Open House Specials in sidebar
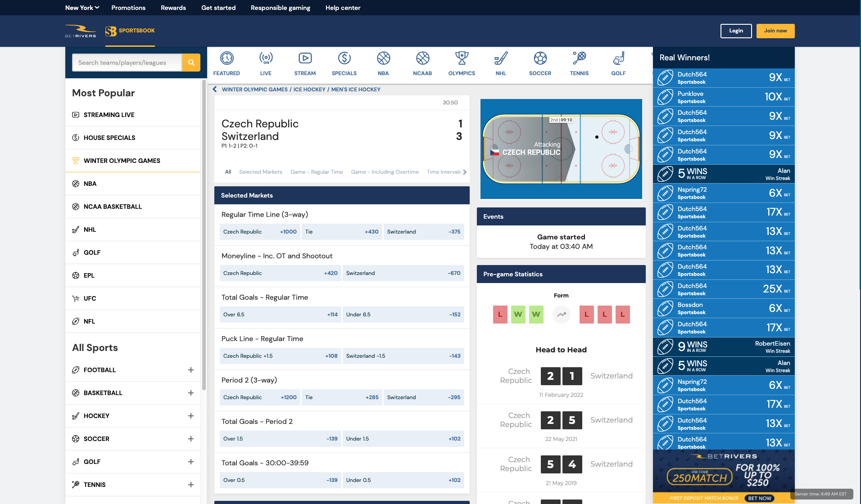This screenshot has height=504, width=861. [133, 138]
